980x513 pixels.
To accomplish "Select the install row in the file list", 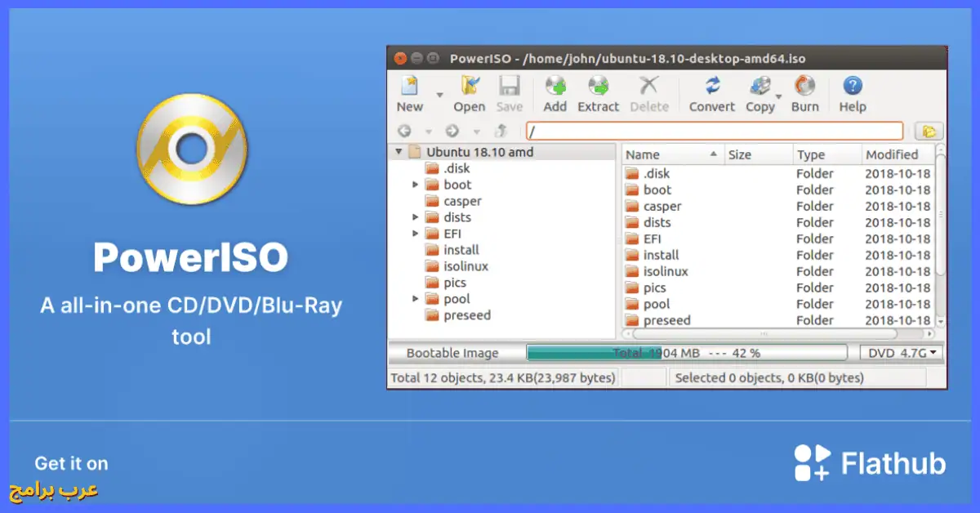I will (x=777, y=255).
